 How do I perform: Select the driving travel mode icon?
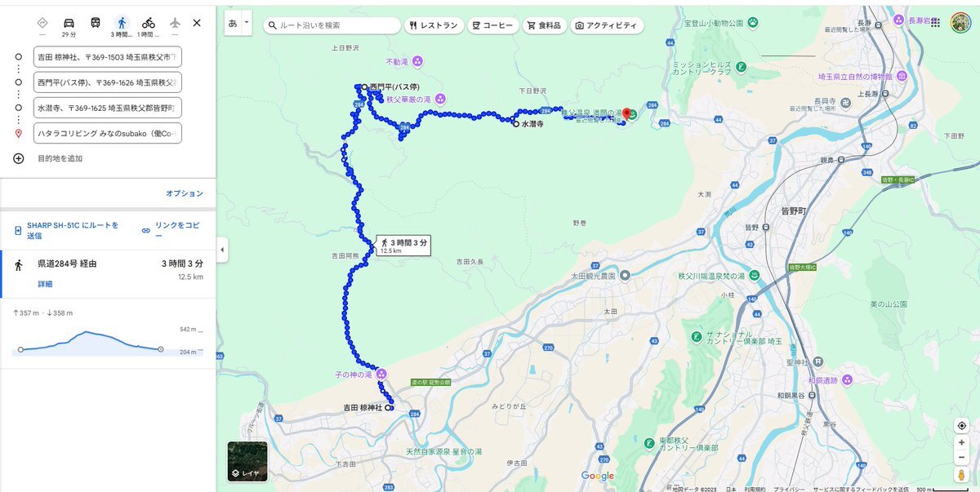pyautogui.click(x=69, y=23)
